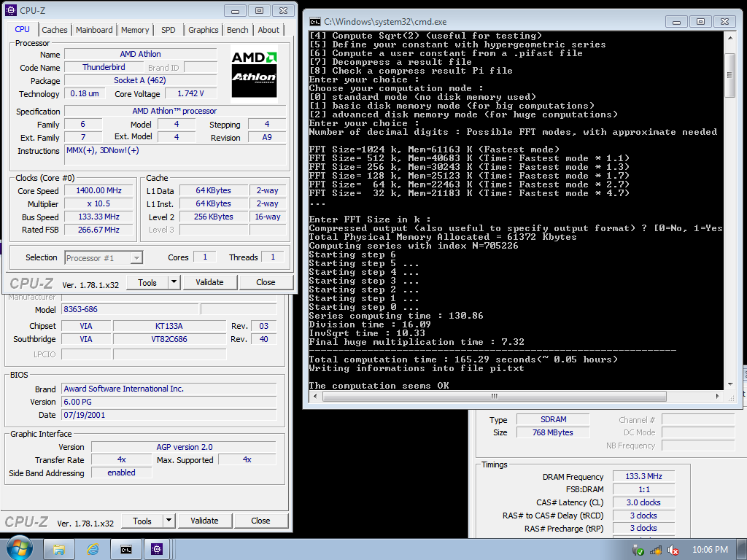
Task: Show the About tab
Action: 268,29
